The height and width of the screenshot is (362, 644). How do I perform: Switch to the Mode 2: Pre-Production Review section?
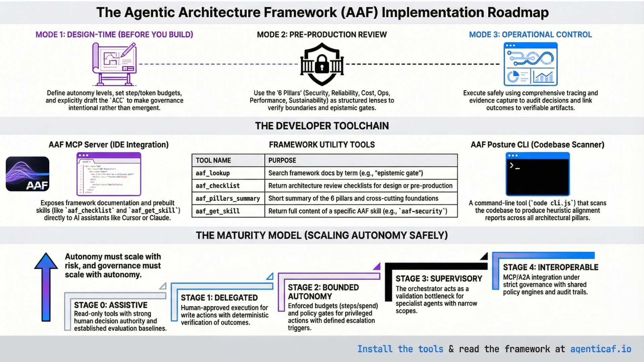[321, 35]
